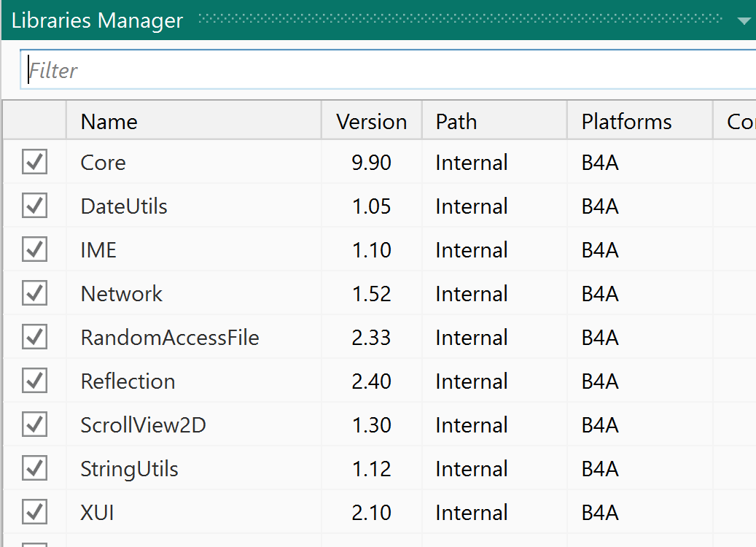This screenshot has width=756, height=547.
Task: Click the XUI version 2.10 cell
Action: pyautogui.click(x=371, y=513)
